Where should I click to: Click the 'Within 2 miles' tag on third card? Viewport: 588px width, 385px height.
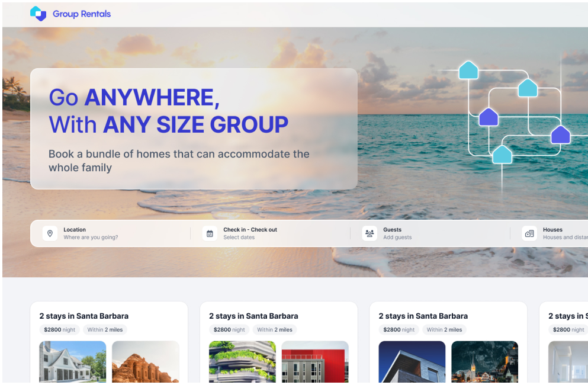point(444,329)
